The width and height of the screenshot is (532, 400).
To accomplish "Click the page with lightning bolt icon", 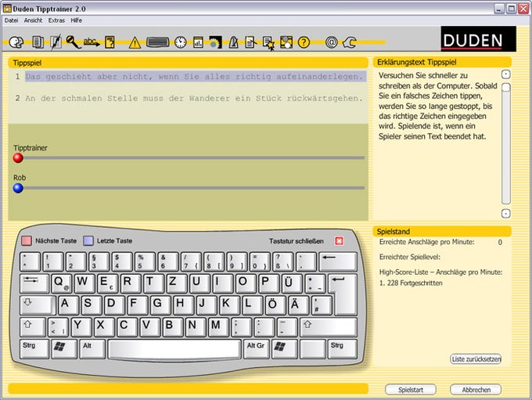I will 56,42.
